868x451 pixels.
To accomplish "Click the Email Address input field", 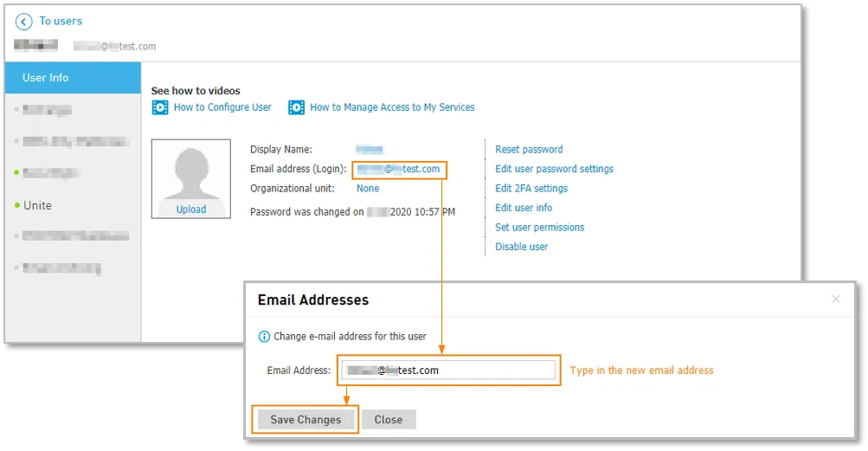I will [448, 370].
